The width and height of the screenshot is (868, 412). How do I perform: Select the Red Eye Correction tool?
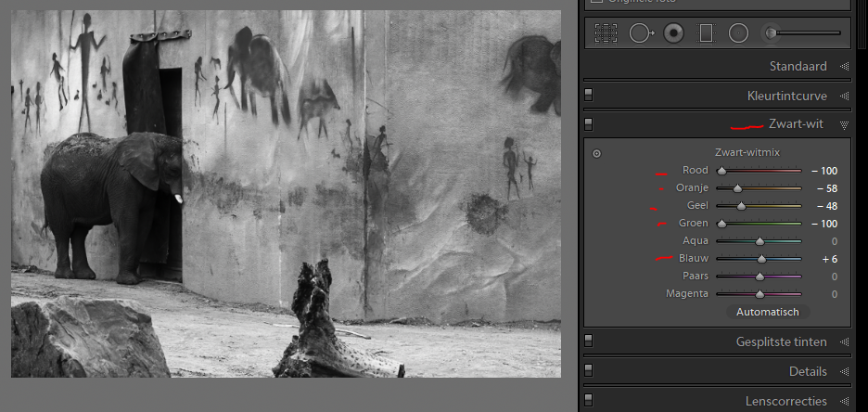coord(673,33)
